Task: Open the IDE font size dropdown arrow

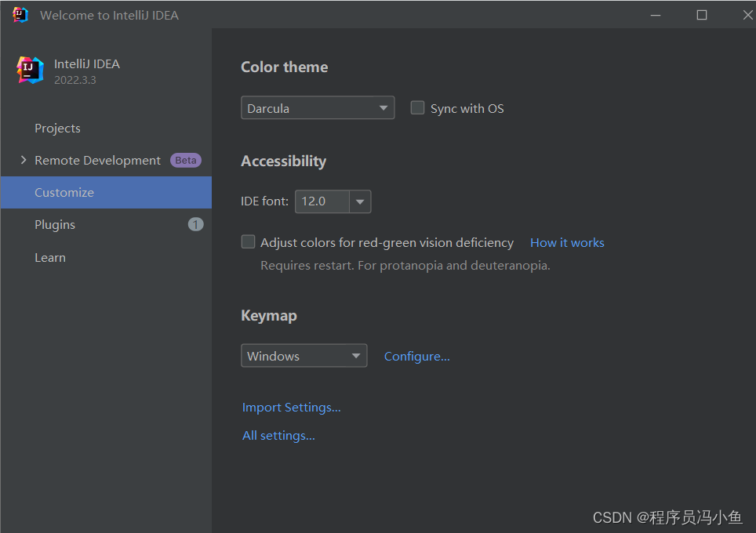Action: tap(360, 201)
